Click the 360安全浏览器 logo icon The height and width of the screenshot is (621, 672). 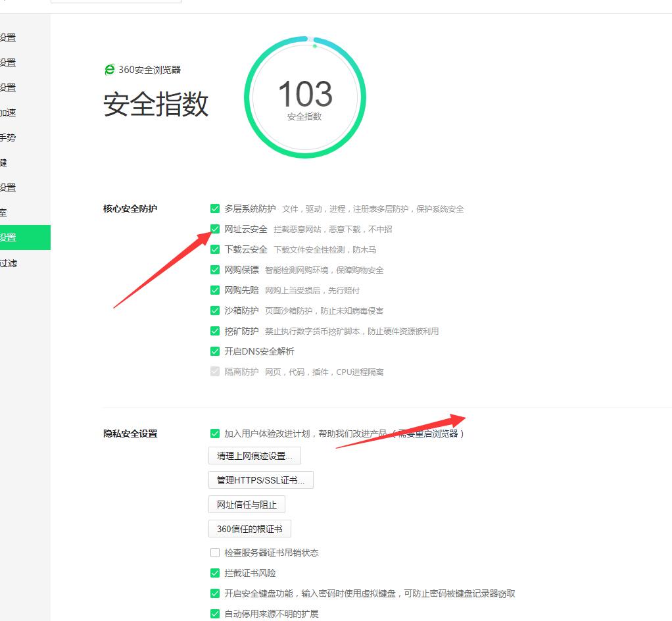(x=109, y=69)
